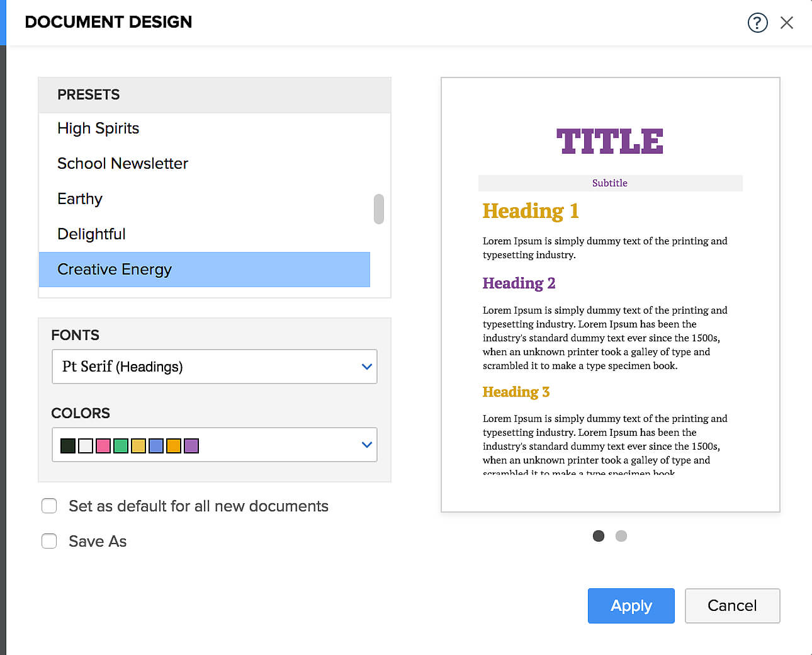Click the pink color swatch
812x655 pixels.
tap(103, 446)
